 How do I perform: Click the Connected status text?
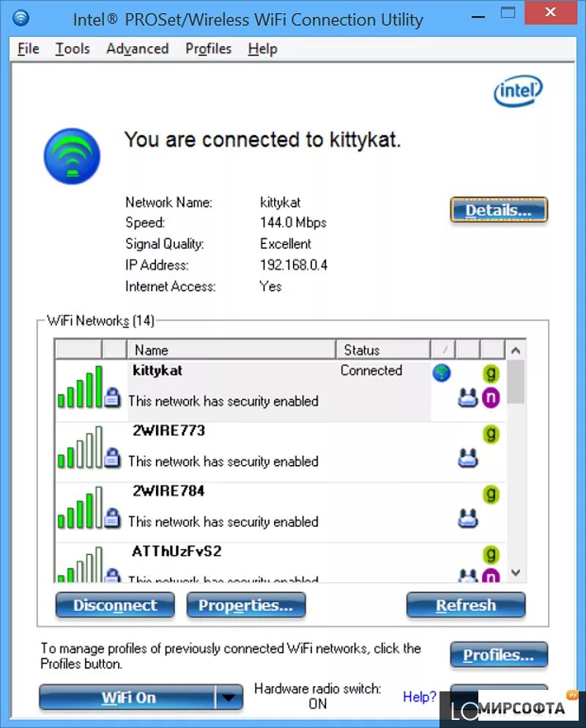pyautogui.click(x=371, y=371)
